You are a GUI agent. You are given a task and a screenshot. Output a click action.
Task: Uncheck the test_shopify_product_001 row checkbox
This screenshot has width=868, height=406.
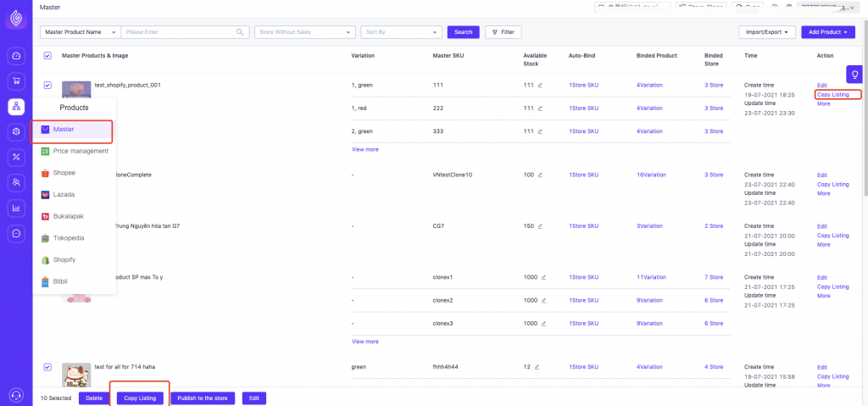tap(47, 86)
